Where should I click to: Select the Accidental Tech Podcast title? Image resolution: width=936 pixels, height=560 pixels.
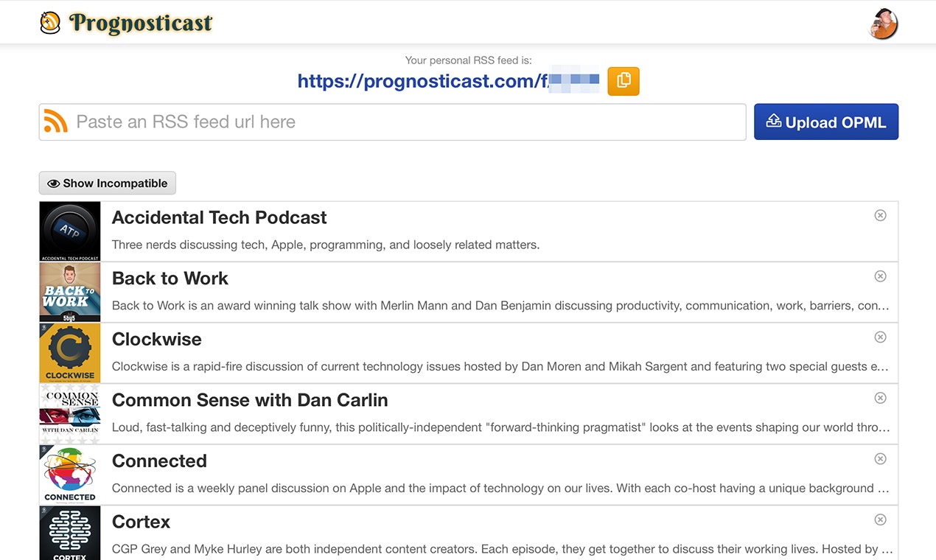pyautogui.click(x=219, y=217)
